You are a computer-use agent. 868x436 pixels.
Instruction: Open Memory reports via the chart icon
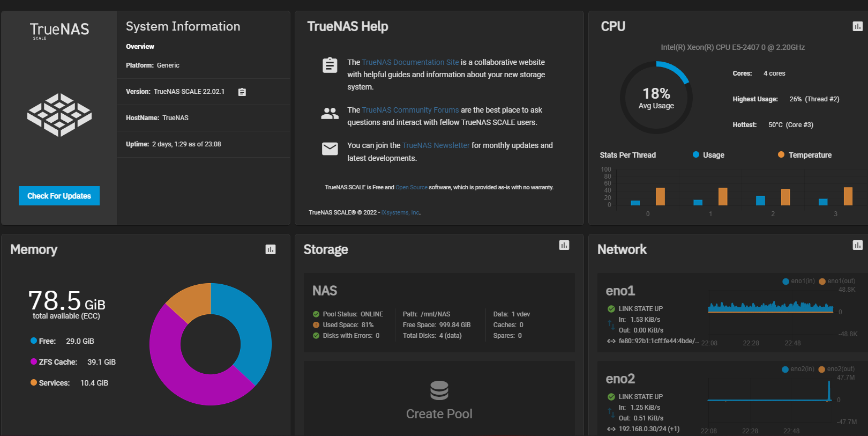(x=271, y=249)
